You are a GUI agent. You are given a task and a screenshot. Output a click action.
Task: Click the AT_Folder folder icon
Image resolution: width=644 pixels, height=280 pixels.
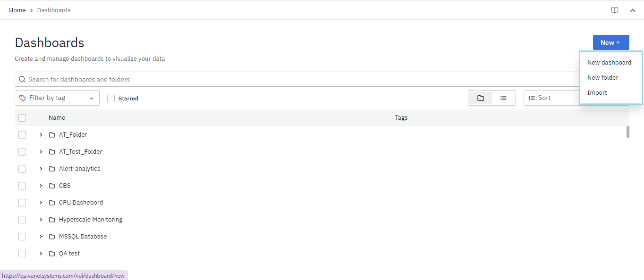click(x=52, y=135)
